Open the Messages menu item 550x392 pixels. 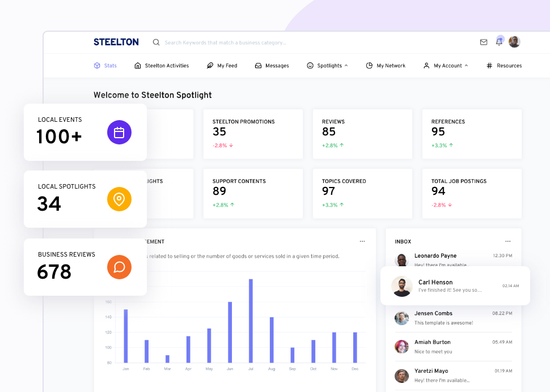(272, 66)
